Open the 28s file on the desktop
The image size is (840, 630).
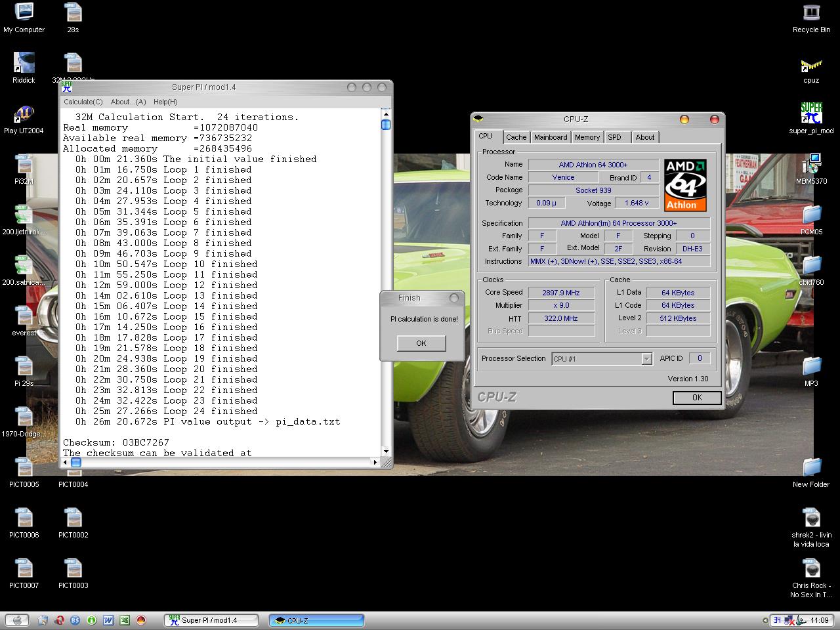coord(73,18)
